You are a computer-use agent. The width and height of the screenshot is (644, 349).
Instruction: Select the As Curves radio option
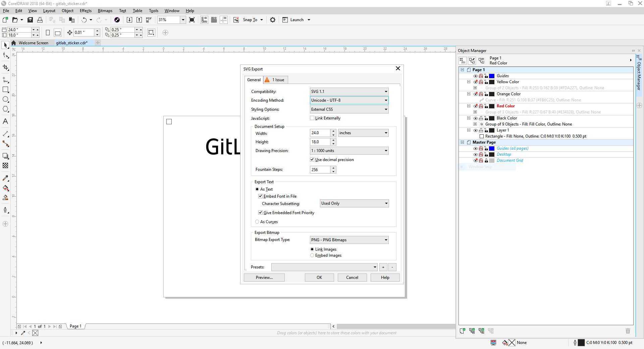[257, 222]
